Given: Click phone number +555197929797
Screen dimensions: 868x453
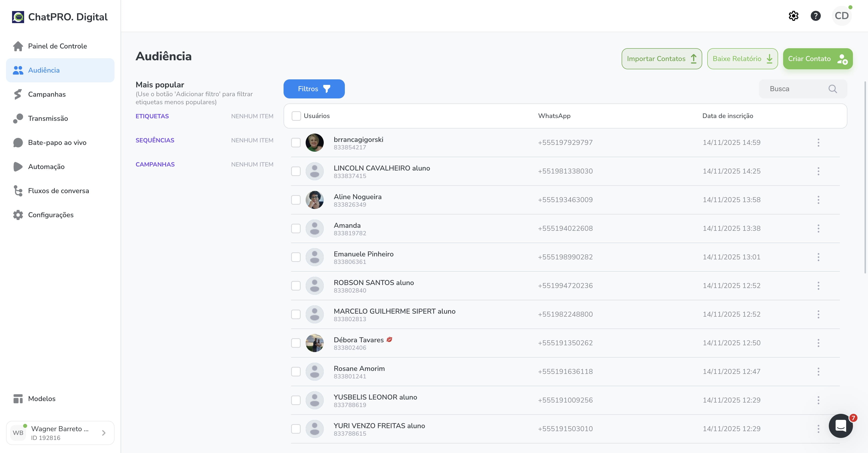Looking at the screenshot, I should pos(565,142).
